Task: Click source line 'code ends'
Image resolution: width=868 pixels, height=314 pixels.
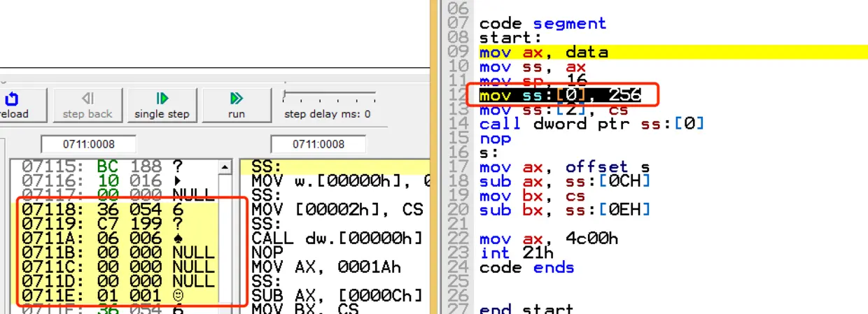Action: (x=526, y=267)
